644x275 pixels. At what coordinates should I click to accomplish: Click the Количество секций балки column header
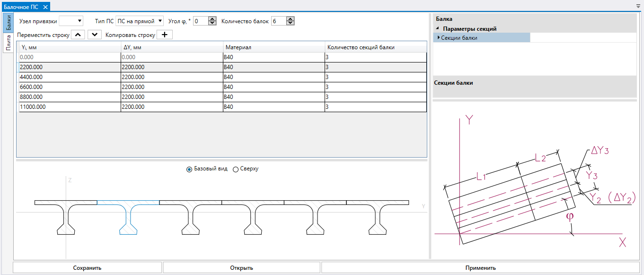pos(376,47)
